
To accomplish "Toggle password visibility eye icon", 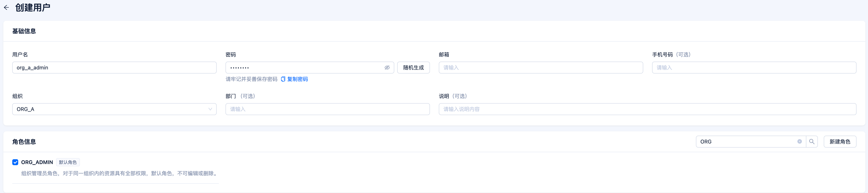I will [387, 68].
